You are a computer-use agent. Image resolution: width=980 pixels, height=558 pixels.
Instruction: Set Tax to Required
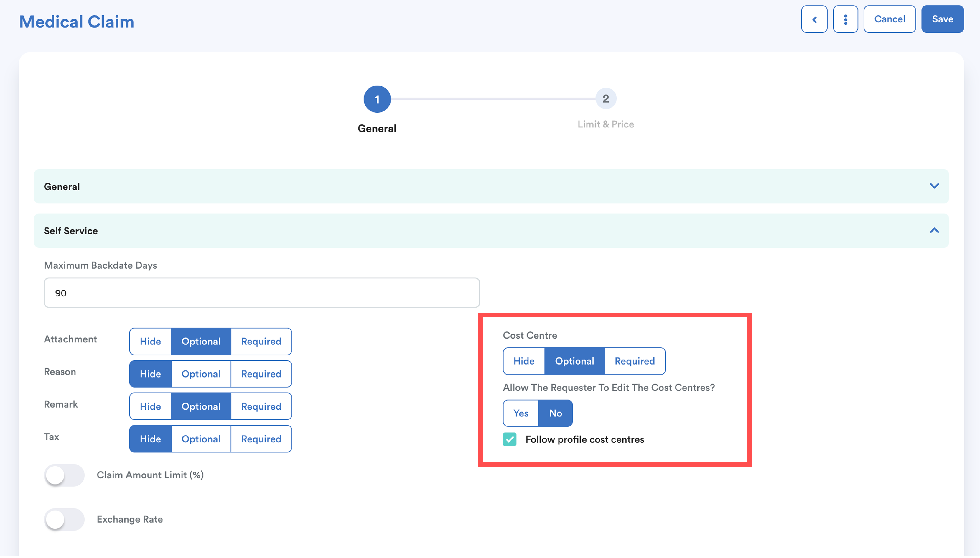pos(261,439)
